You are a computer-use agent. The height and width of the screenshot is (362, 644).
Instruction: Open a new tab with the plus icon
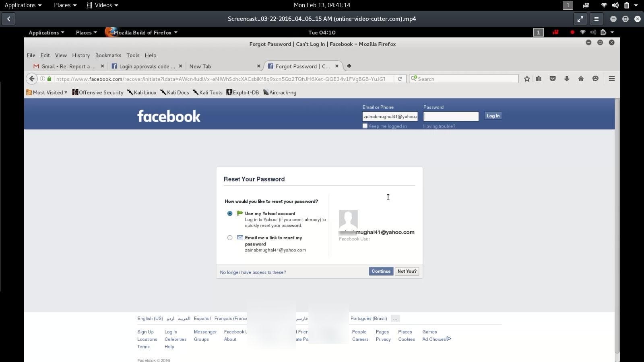coord(349,66)
